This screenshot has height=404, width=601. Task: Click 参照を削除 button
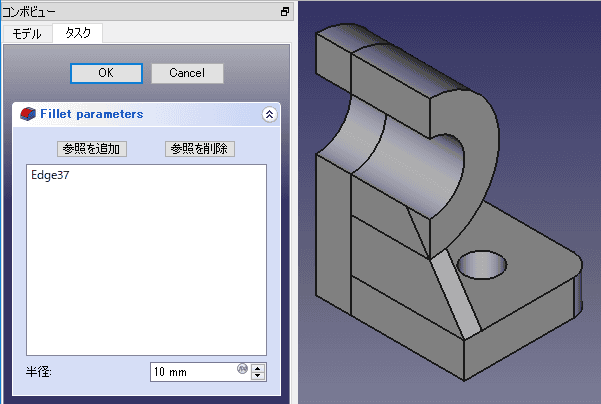200,149
